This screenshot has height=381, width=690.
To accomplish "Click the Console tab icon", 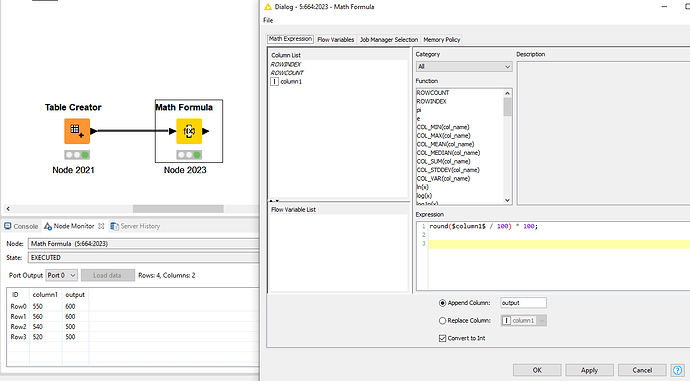I will tap(7, 226).
